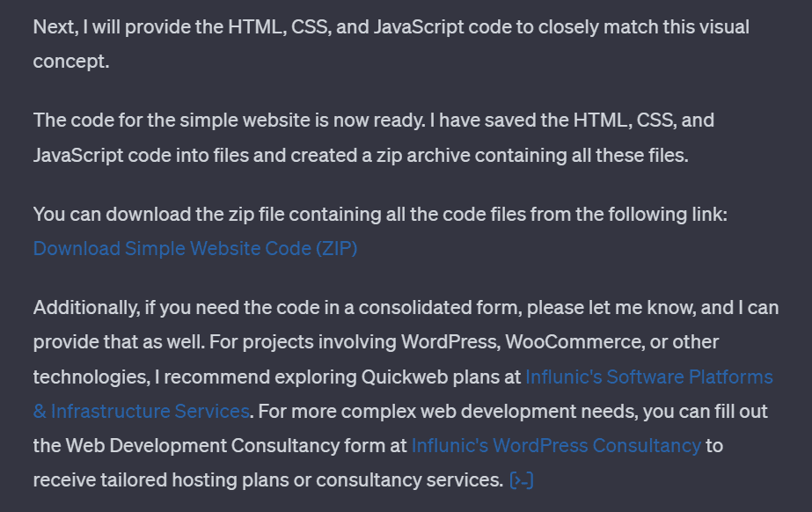Open Influnic's Software Platforms link
The width and height of the screenshot is (812, 512).
tap(649, 377)
